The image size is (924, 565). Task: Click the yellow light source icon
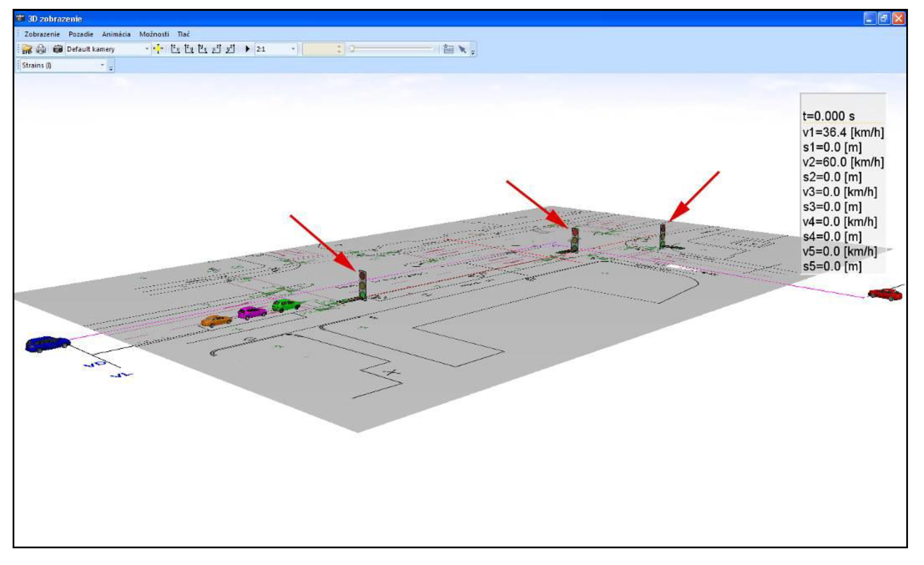[158, 49]
